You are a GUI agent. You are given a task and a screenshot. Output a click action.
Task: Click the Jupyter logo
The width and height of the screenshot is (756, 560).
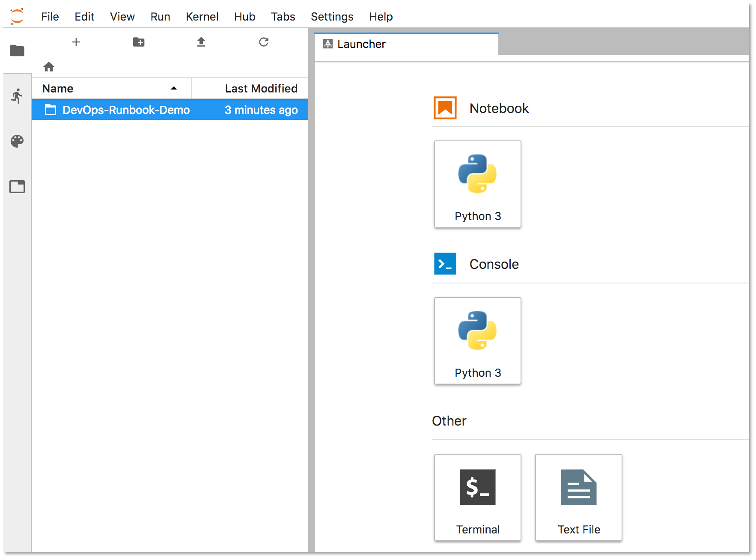(17, 16)
